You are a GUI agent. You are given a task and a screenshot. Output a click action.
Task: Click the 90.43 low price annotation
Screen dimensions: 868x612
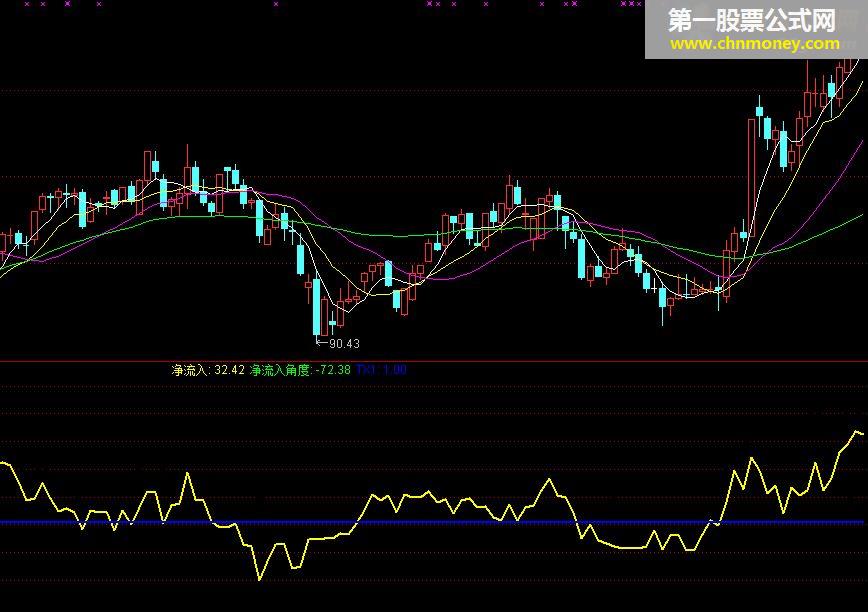pos(344,344)
